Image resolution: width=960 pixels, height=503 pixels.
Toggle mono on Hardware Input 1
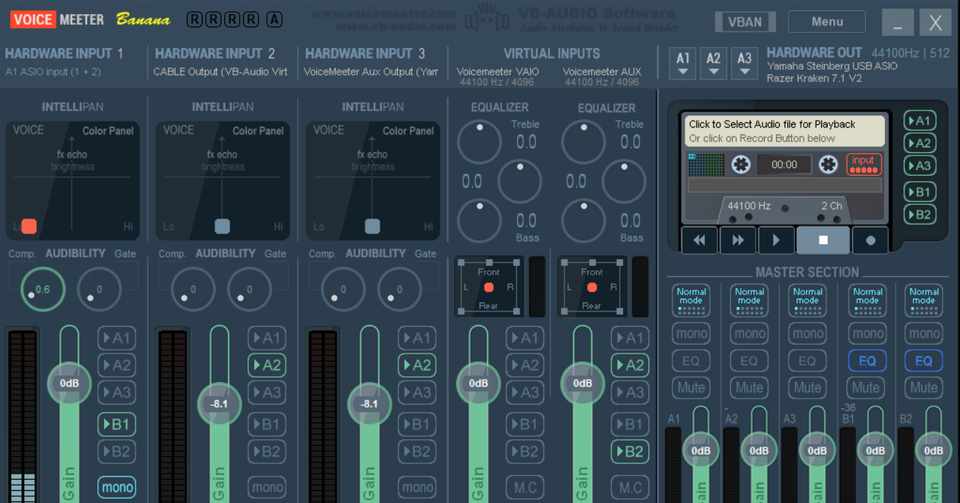(117, 487)
